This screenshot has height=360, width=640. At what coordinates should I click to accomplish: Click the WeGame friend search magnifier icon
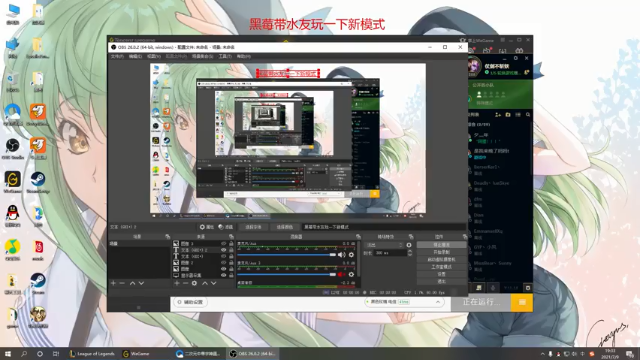(528, 115)
